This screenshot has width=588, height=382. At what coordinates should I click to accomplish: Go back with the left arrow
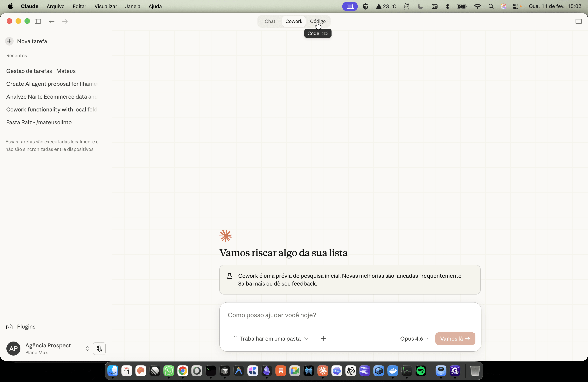pos(52,21)
